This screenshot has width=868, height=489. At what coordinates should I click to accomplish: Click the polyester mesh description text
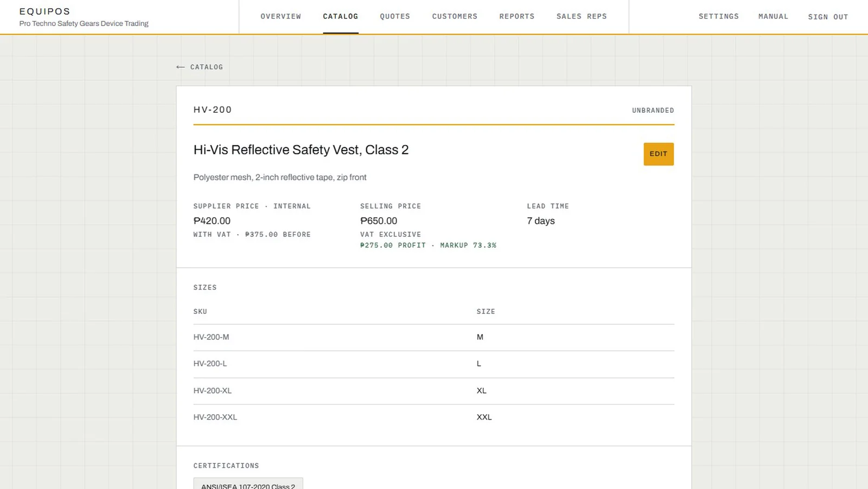(280, 177)
